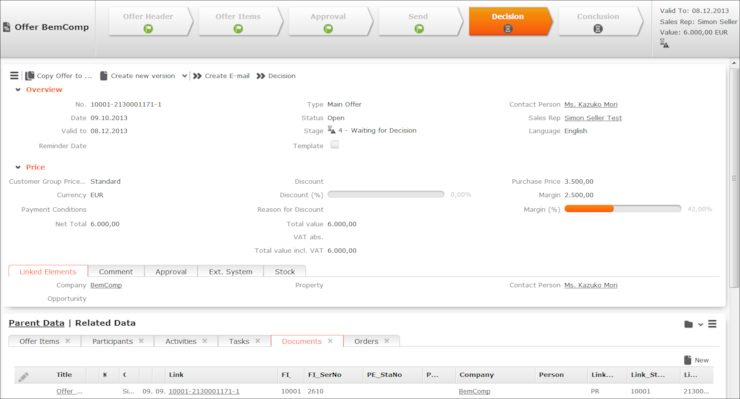
Task: Close the Offer Items sub-tab
Action: coord(68,341)
